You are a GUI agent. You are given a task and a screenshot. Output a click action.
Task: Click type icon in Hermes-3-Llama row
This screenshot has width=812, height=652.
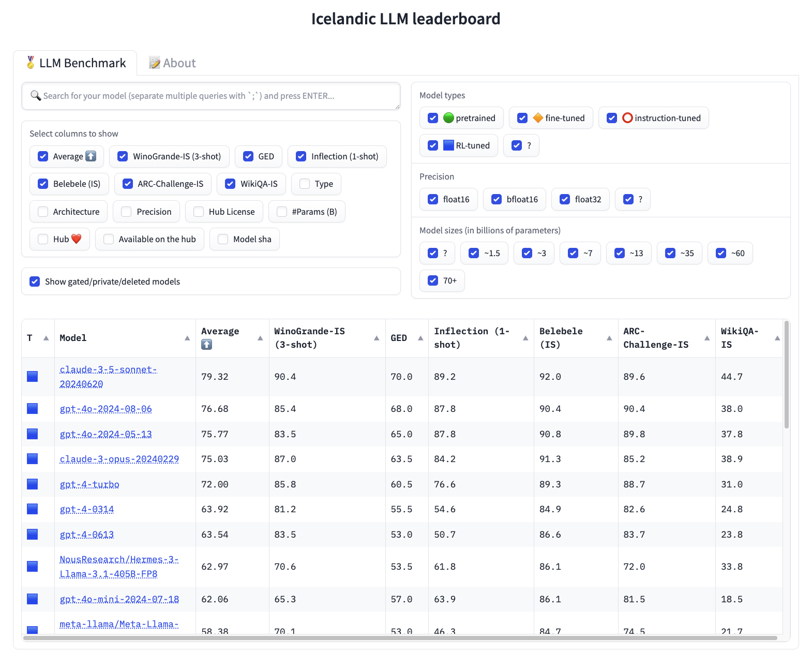32,566
